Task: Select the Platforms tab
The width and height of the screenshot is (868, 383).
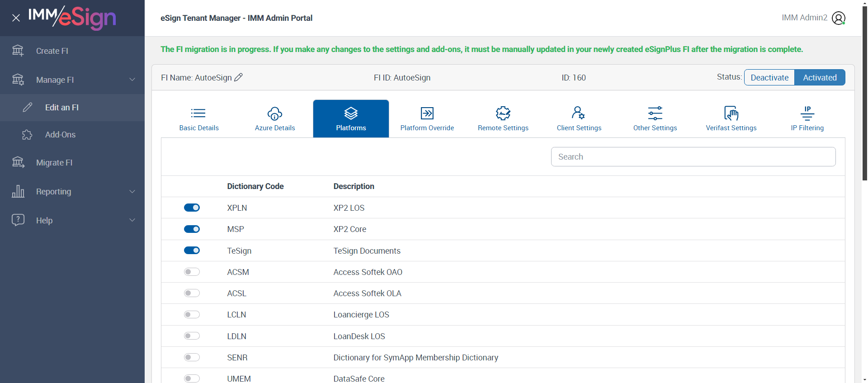Action: pyautogui.click(x=351, y=118)
